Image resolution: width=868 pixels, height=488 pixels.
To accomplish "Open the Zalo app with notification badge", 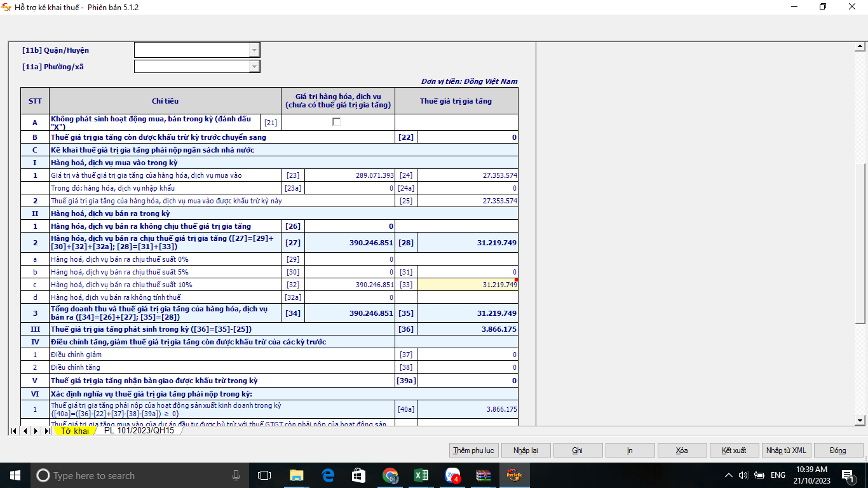I will 453,475.
